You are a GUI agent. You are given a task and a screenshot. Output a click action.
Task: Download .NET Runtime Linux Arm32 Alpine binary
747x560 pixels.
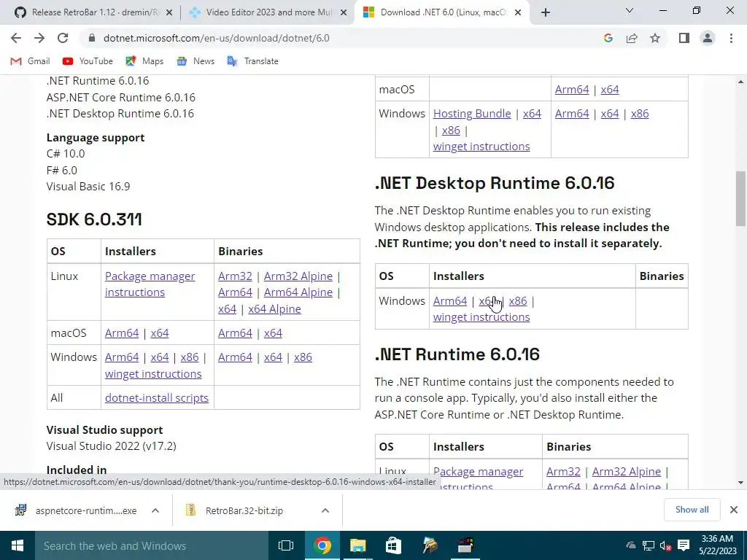coord(627,472)
